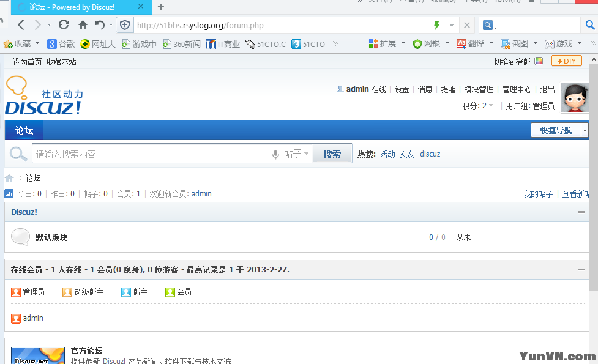This screenshot has width=598, height=364.
Task: Click the breadcrumb home icon
Action: coord(10,177)
